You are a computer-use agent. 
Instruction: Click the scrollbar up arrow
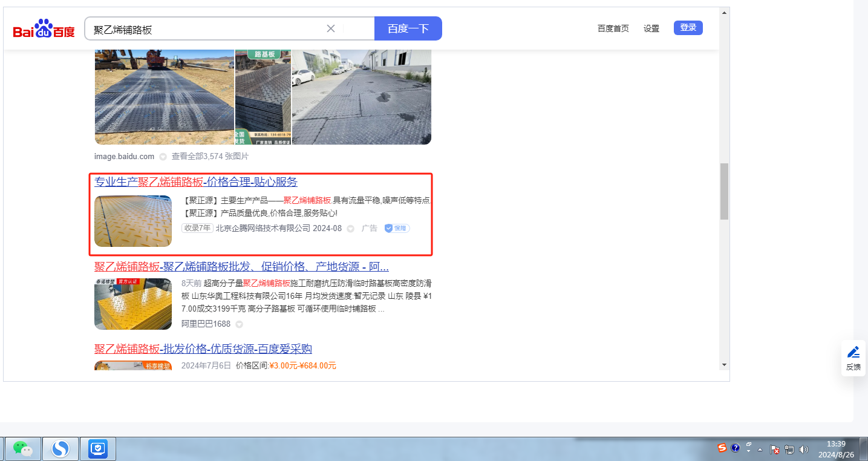point(724,12)
